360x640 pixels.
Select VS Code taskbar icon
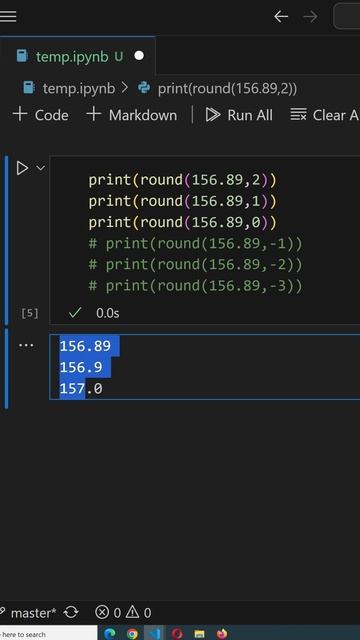tap(154, 634)
